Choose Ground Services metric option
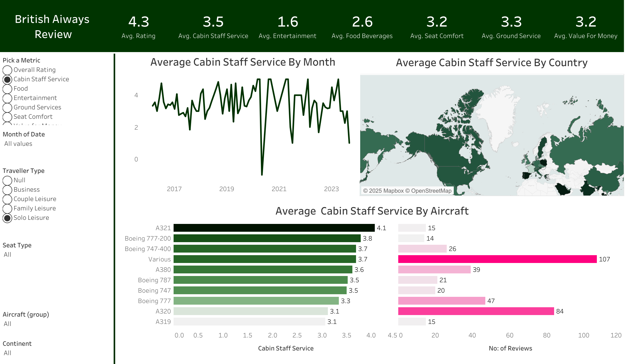Screen dimensions: 625x364 tap(7, 108)
